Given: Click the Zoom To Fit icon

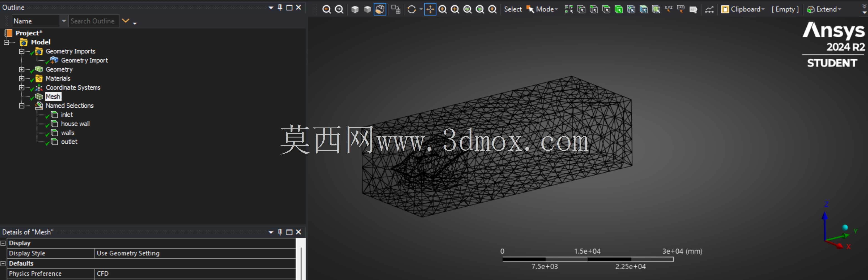Looking at the screenshot, I should pyautogui.click(x=467, y=10).
